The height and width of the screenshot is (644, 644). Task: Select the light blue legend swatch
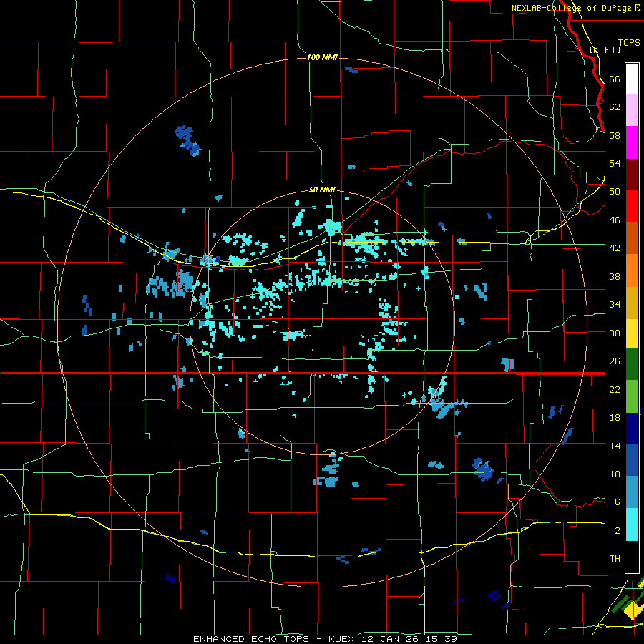pos(632,492)
